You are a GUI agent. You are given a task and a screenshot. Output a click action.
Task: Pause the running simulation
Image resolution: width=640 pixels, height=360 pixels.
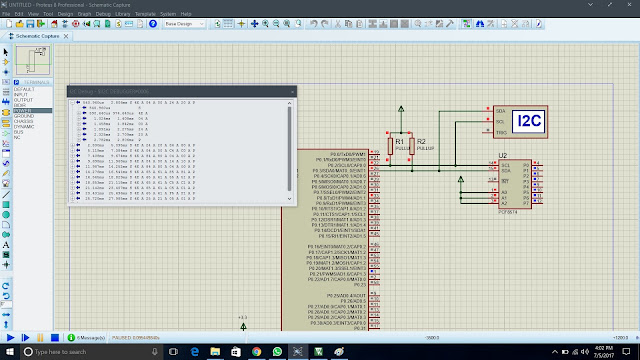click(x=40, y=338)
